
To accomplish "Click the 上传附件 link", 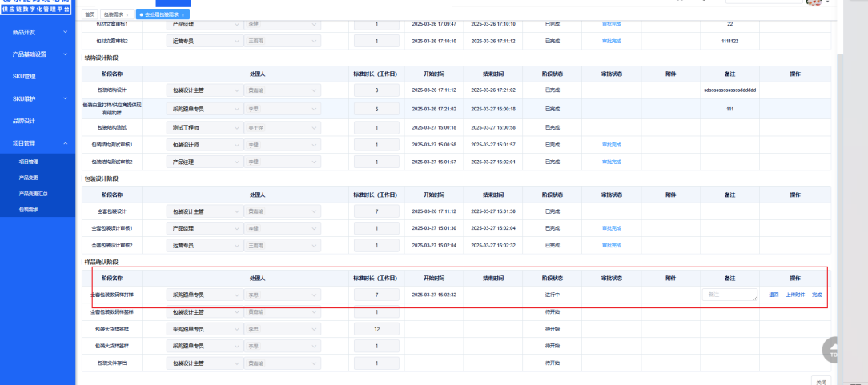I will click(795, 295).
